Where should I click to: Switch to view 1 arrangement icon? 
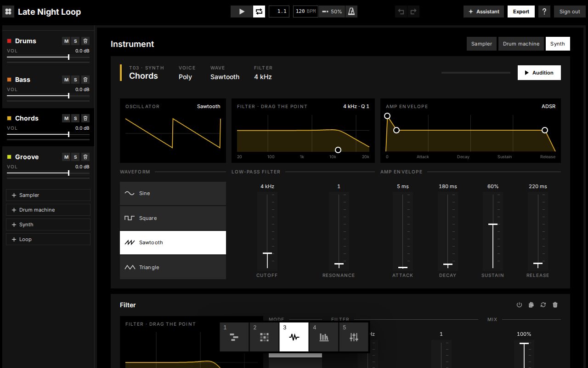[x=234, y=337]
